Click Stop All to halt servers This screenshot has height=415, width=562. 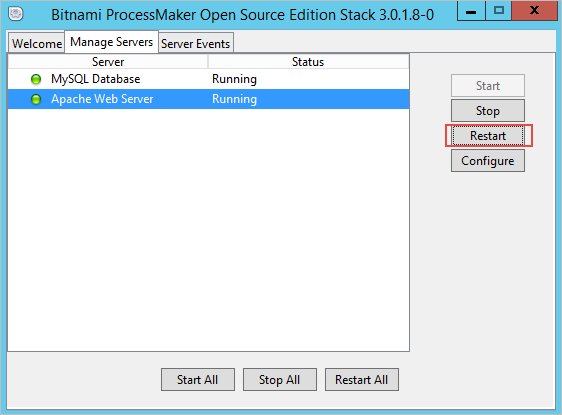(x=280, y=380)
